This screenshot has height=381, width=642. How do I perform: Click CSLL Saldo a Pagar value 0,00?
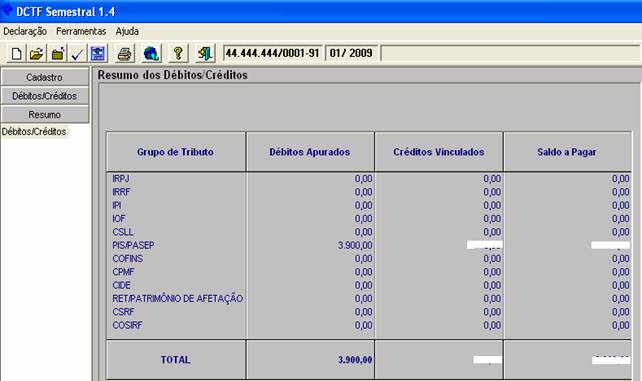(x=621, y=232)
